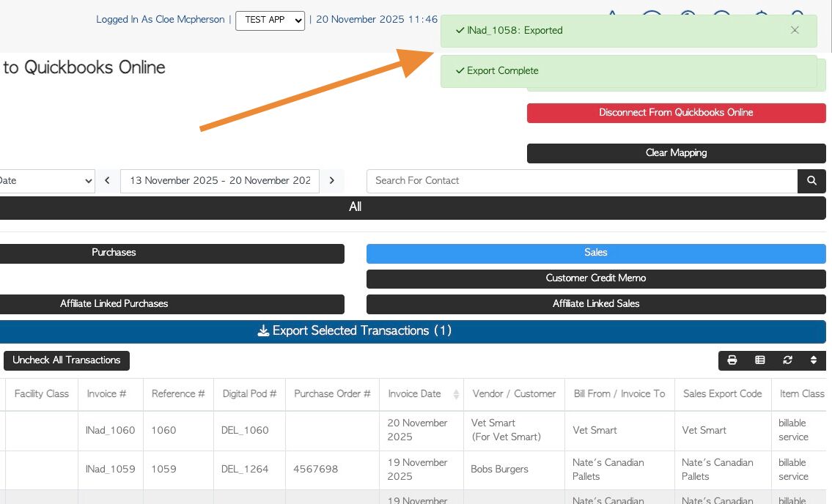832x504 pixels.
Task: Go to previous date range
Action: (x=107, y=181)
